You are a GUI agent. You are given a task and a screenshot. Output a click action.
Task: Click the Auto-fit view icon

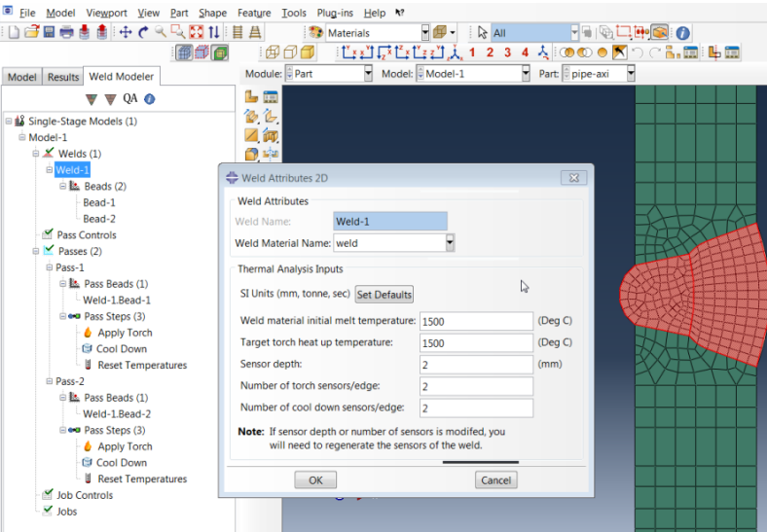pos(196,32)
